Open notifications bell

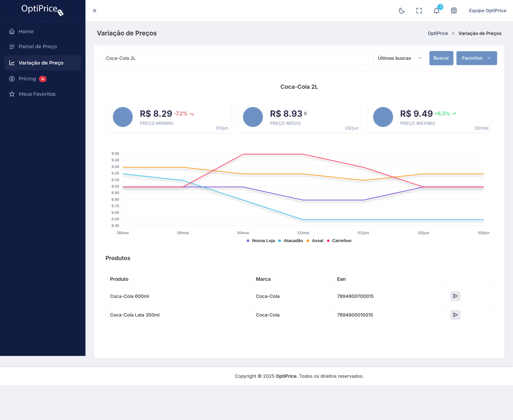coord(437,11)
